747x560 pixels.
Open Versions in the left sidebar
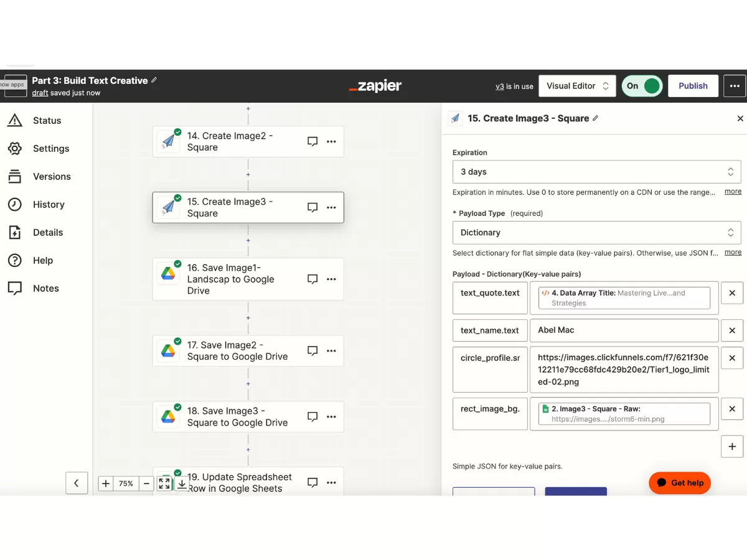(52, 177)
